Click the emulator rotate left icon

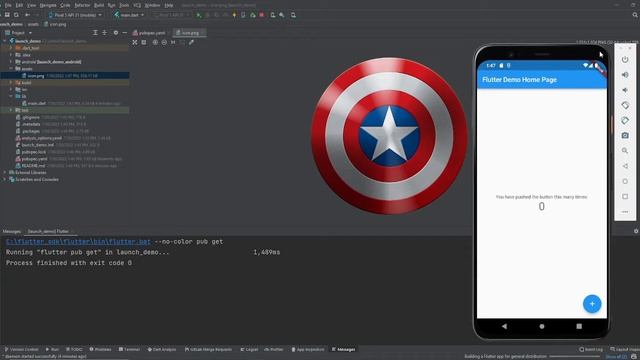point(625,105)
